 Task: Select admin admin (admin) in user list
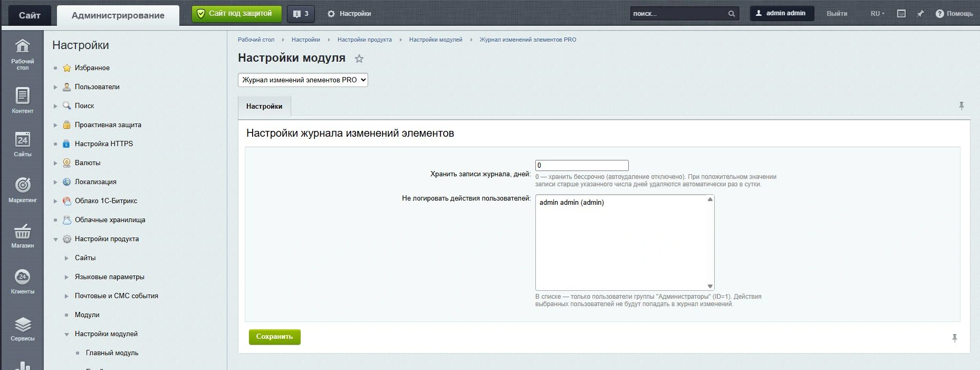coord(572,203)
